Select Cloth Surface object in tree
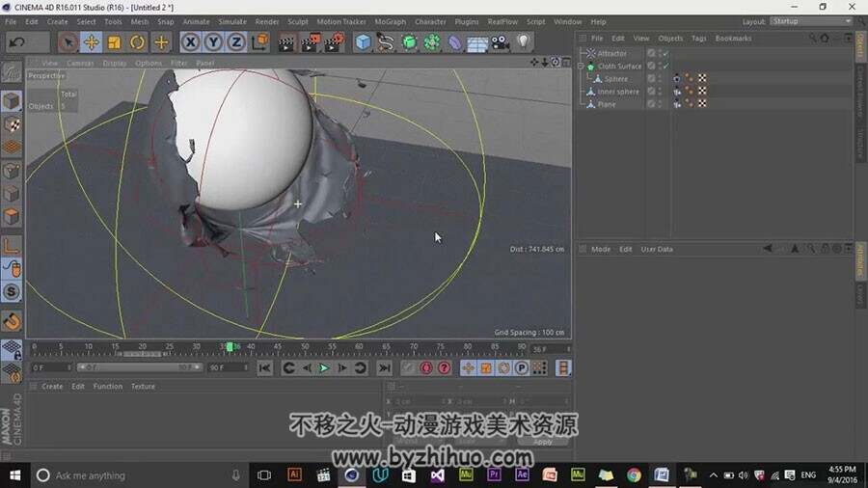This screenshot has height=488, width=868. 619,66
